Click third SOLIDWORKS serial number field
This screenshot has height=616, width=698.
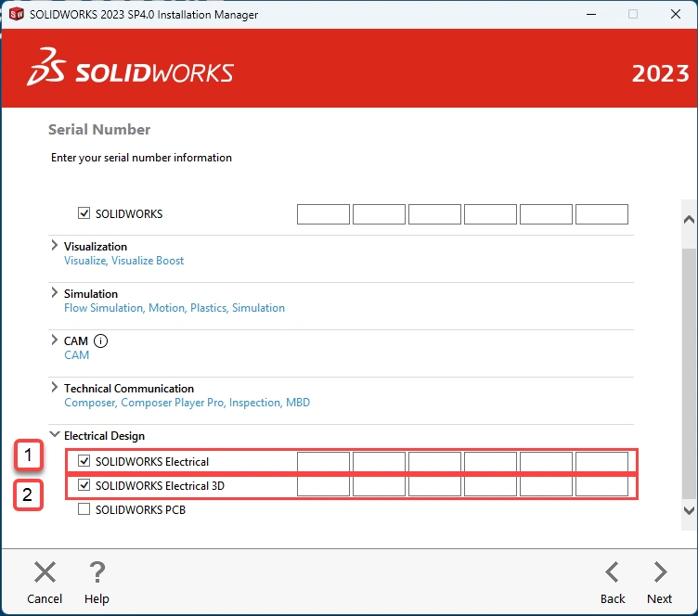tap(434, 214)
